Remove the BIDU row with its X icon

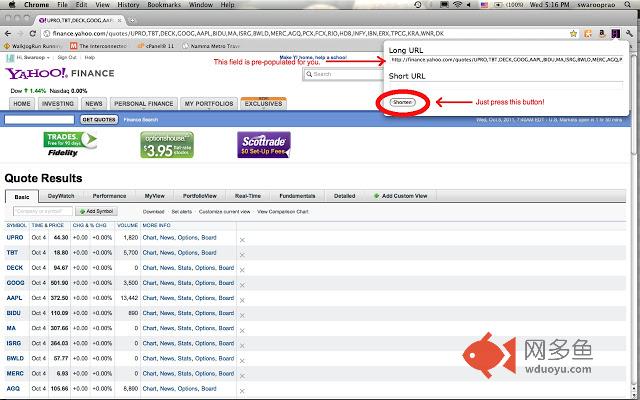point(242,316)
